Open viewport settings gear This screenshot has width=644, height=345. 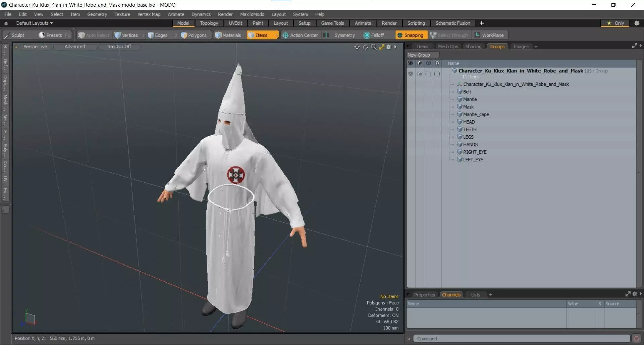(389, 47)
